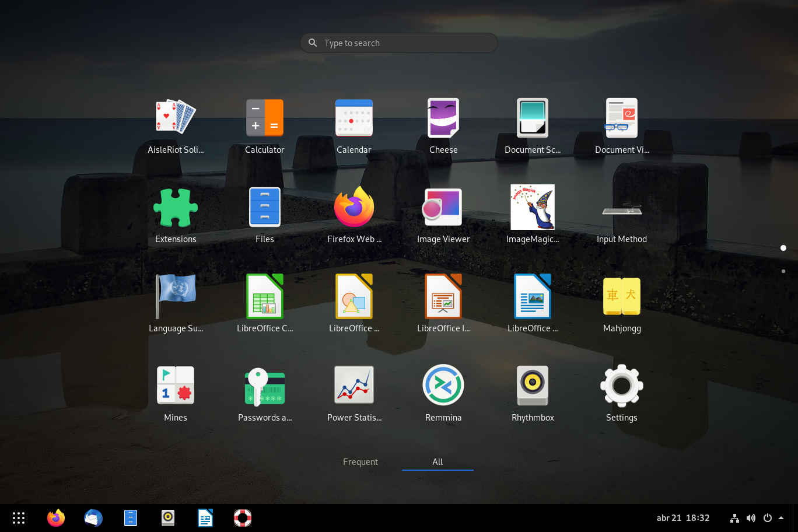This screenshot has height=532, width=798.
Task: Open the AisleRiot Solitaire app
Action: pos(176,117)
